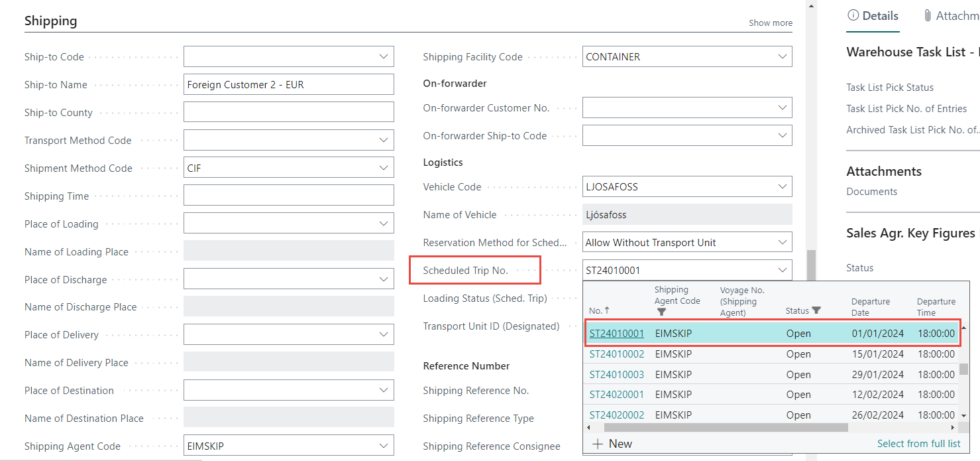Collapse the Scheduled Trip No. dropdown arrow
This screenshot has width=980, height=461.
(x=782, y=270)
